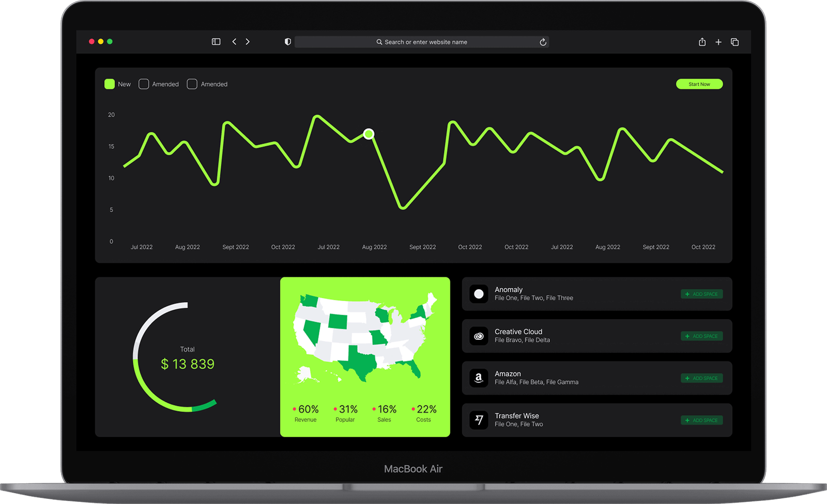Open the share icon in the toolbar
827x504 pixels.
[x=702, y=42]
